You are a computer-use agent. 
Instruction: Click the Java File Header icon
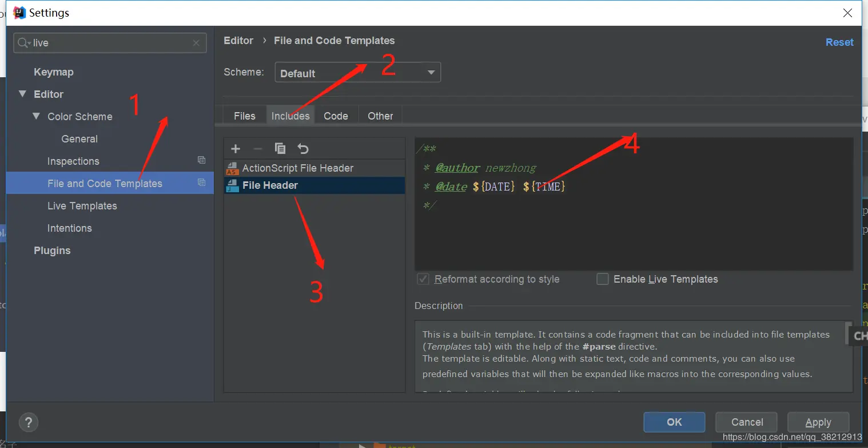[x=232, y=185]
